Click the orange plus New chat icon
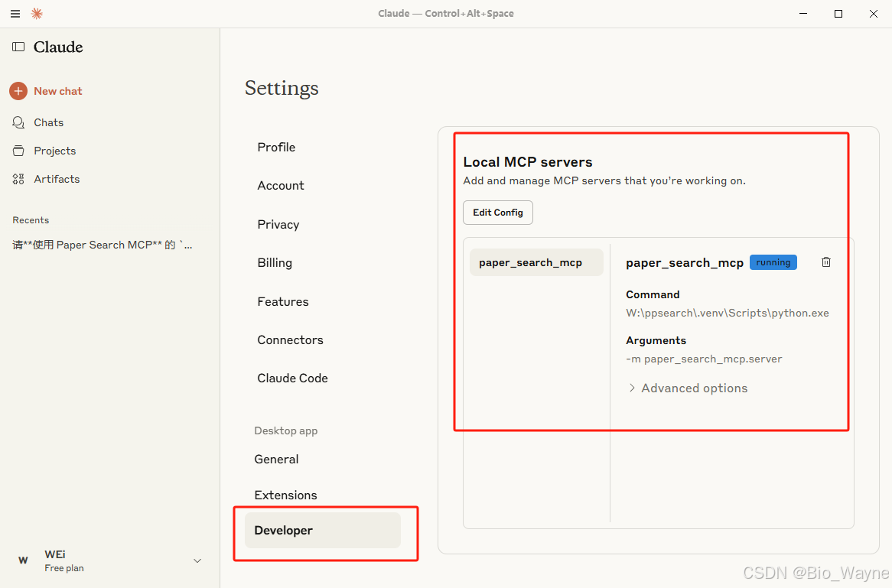 (x=18, y=91)
